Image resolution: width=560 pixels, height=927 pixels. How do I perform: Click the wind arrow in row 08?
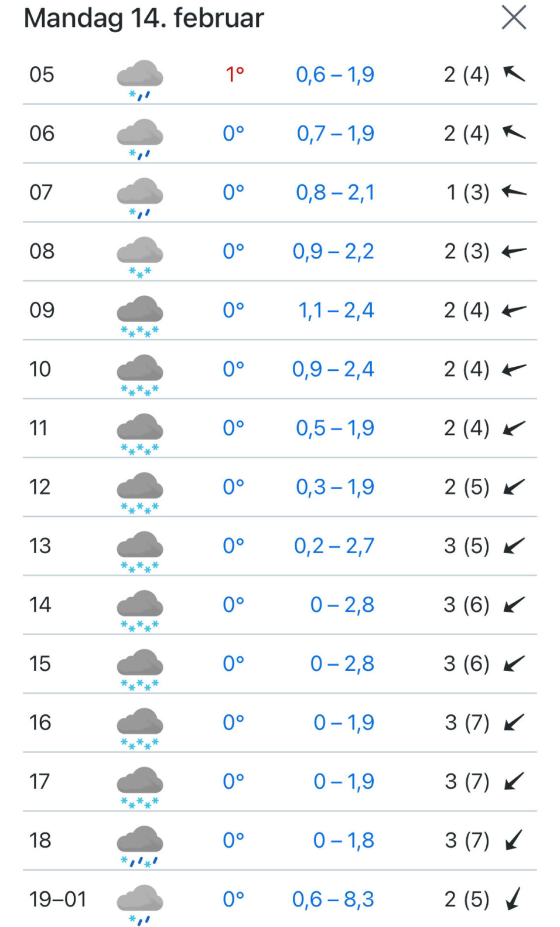pos(514,251)
